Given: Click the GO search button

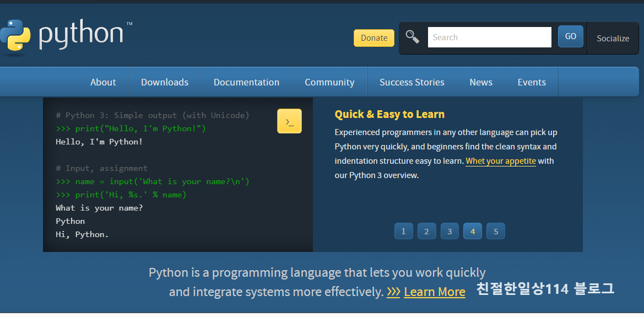Looking at the screenshot, I should (x=571, y=36).
